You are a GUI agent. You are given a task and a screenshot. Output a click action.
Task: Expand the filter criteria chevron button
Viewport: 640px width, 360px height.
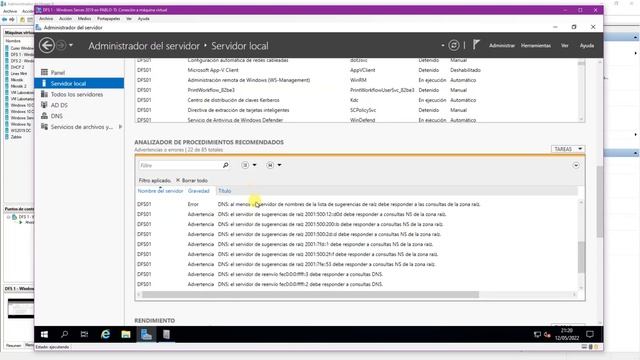click(x=576, y=165)
